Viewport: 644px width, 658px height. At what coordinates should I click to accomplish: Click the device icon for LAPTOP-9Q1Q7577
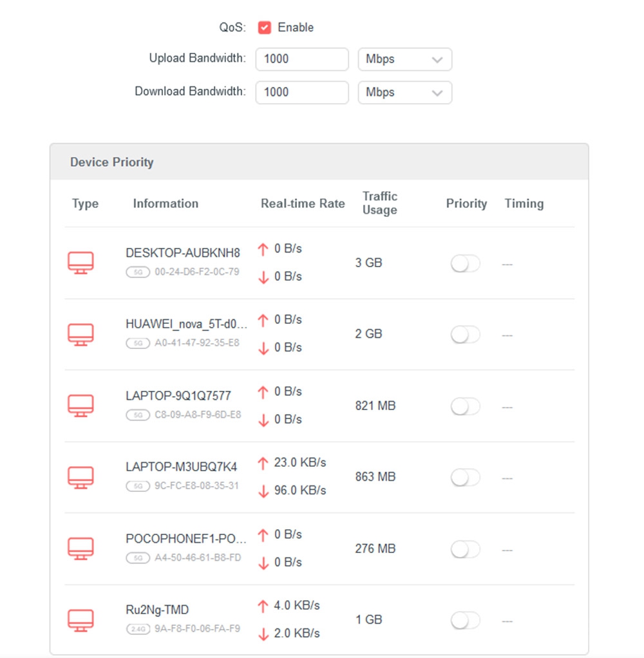(x=80, y=406)
